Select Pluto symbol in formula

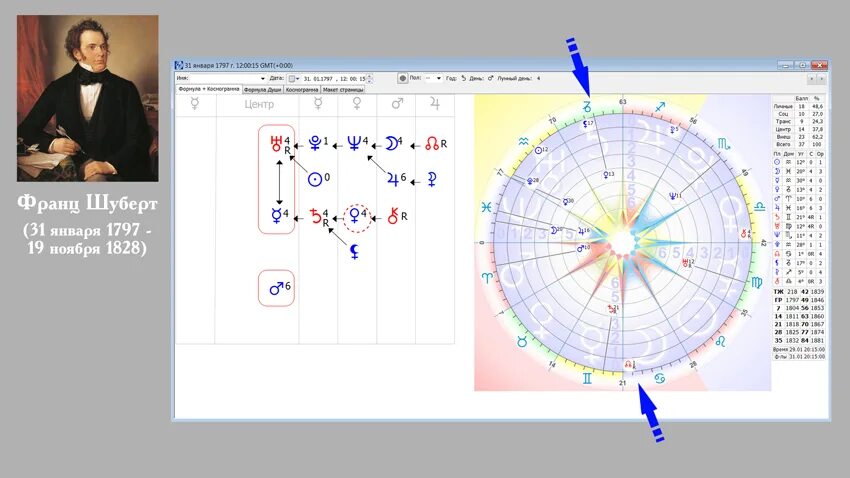(314, 143)
